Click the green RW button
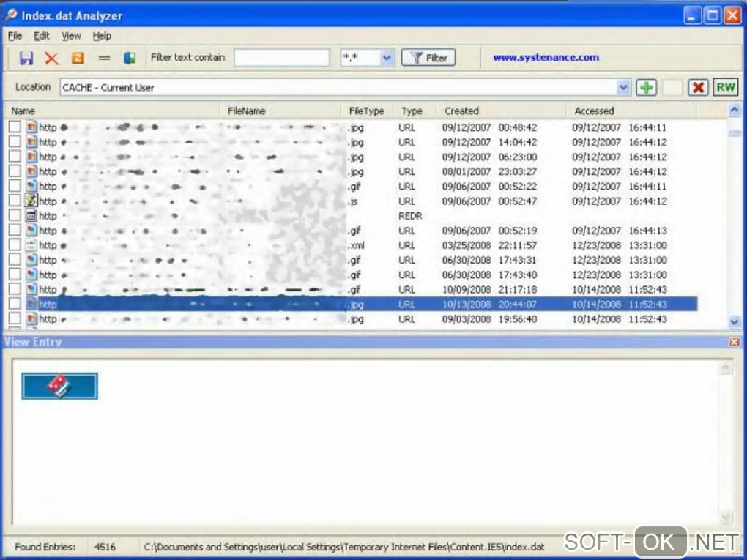This screenshot has width=747, height=560. click(x=726, y=88)
